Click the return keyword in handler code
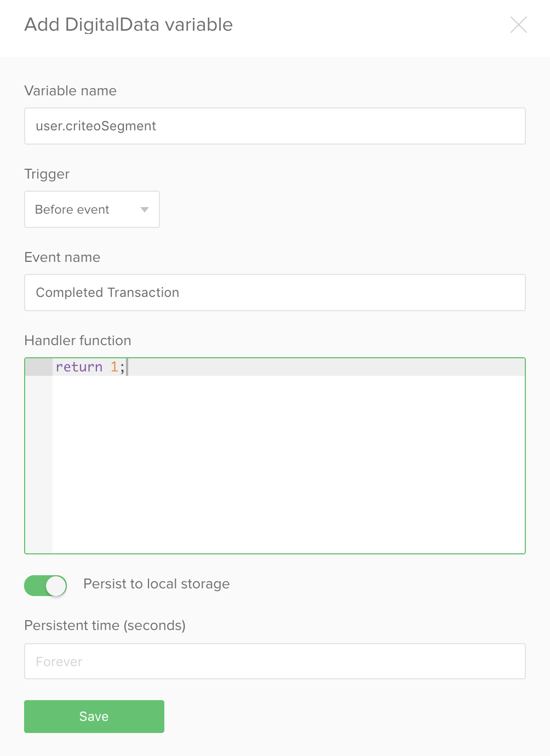Screen dimensions: 550x756 pos(79,367)
